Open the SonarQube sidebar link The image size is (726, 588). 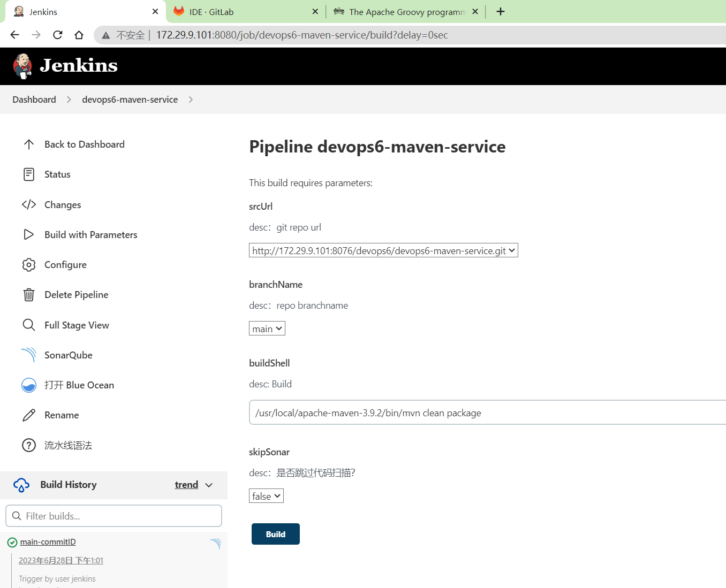click(x=69, y=355)
